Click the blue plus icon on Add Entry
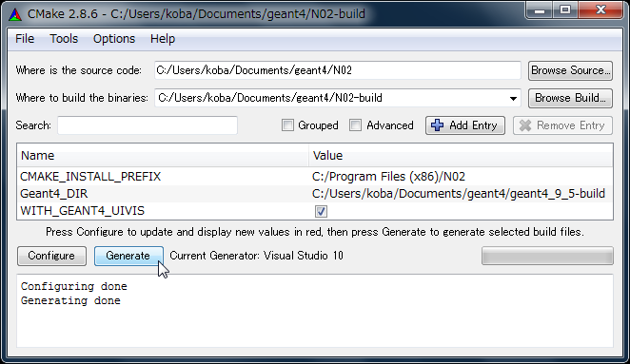 [x=437, y=125]
